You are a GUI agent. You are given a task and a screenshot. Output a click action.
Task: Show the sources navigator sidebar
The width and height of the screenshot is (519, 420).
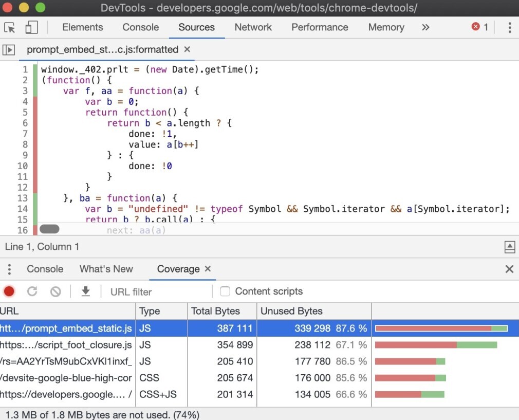(9, 49)
